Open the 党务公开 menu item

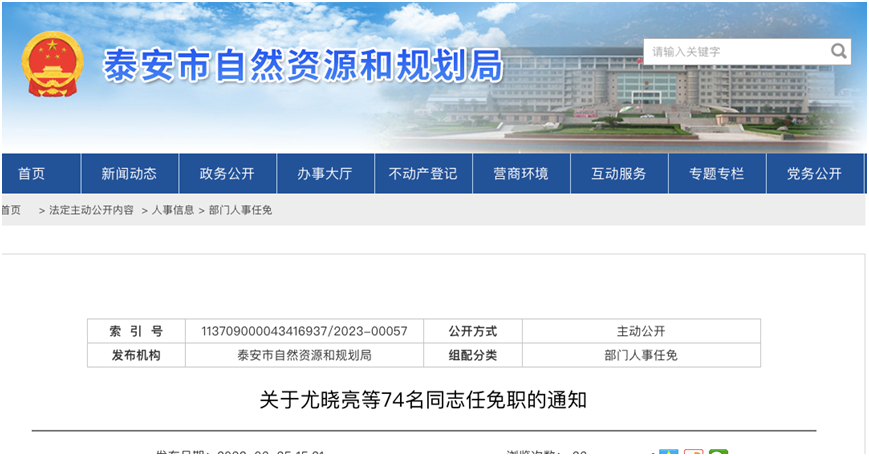814,174
